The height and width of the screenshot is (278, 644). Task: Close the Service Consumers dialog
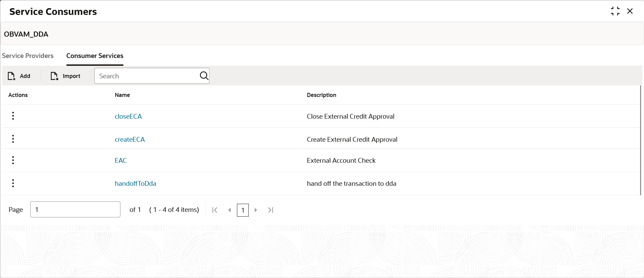click(x=630, y=11)
